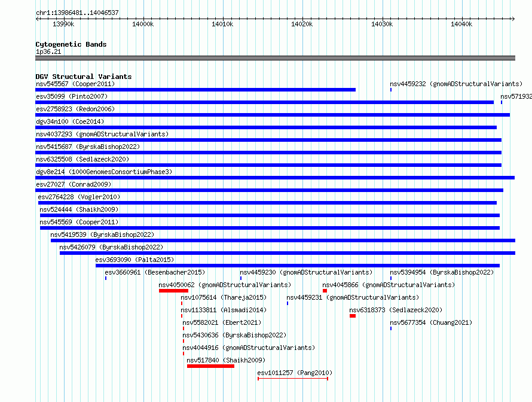Click the chr1:13986481..14046537 region label
532x402 pixels.
pyautogui.click(x=77, y=13)
